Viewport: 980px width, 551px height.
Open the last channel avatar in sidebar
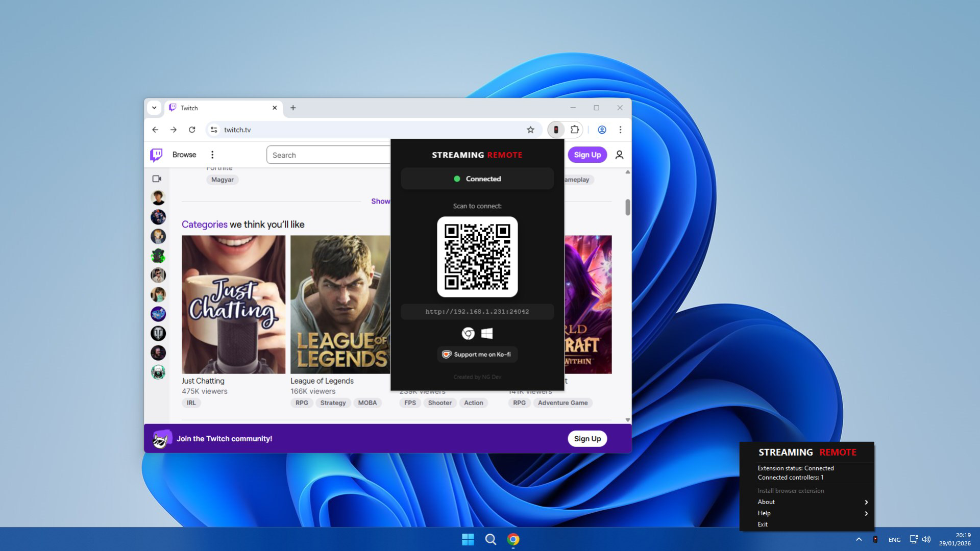click(158, 372)
